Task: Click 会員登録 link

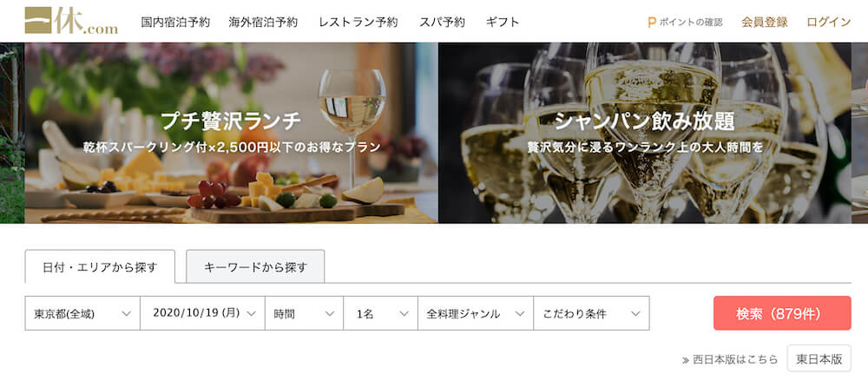Action: click(x=765, y=23)
